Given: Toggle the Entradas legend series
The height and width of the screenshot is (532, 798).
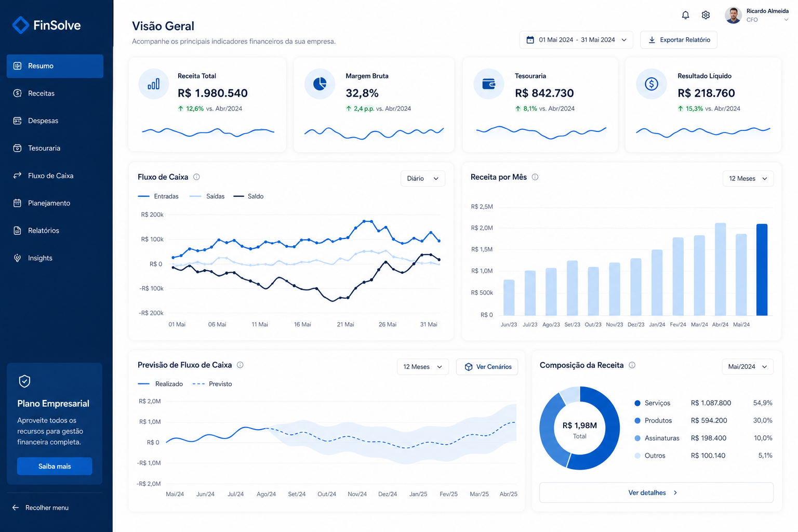Looking at the screenshot, I should (x=158, y=196).
